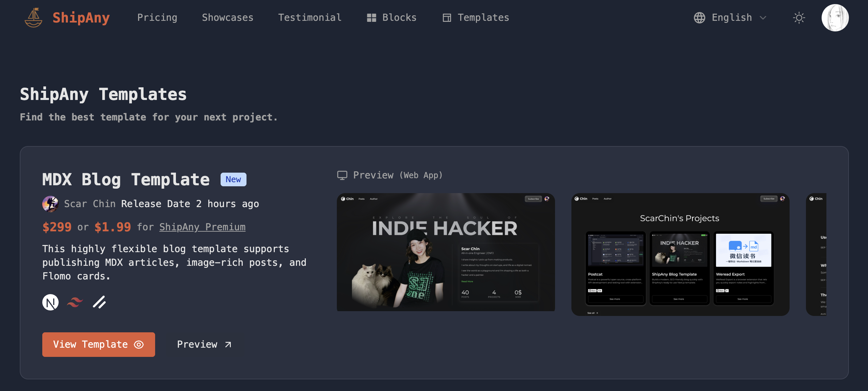
Task: Open the ScarChin's Projects preview screenshot
Action: tap(680, 255)
